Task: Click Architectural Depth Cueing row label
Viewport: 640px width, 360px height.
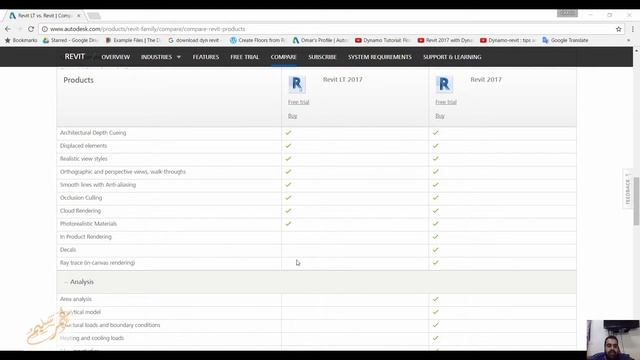Action: (x=93, y=133)
